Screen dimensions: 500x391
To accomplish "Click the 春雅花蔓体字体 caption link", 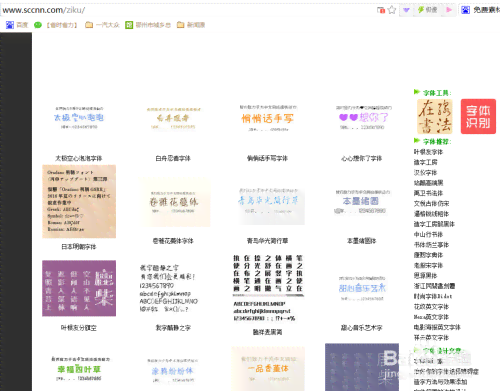I will point(173,241).
